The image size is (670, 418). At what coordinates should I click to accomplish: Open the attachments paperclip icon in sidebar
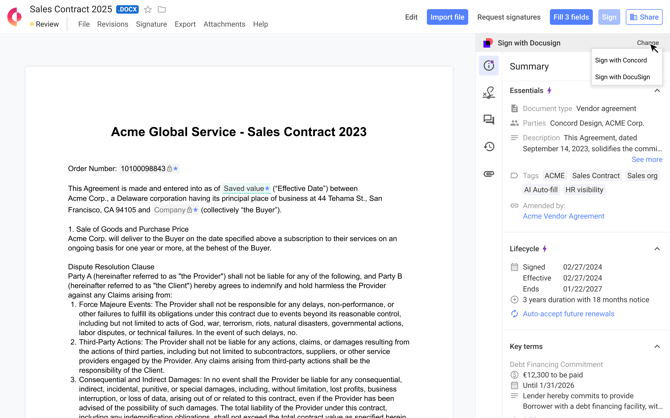pos(489,174)
